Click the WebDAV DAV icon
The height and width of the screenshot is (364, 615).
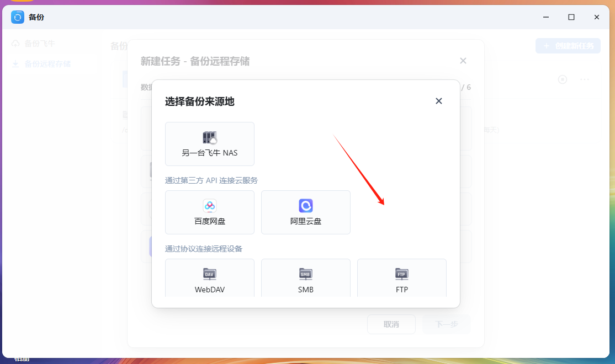[209, 274]
